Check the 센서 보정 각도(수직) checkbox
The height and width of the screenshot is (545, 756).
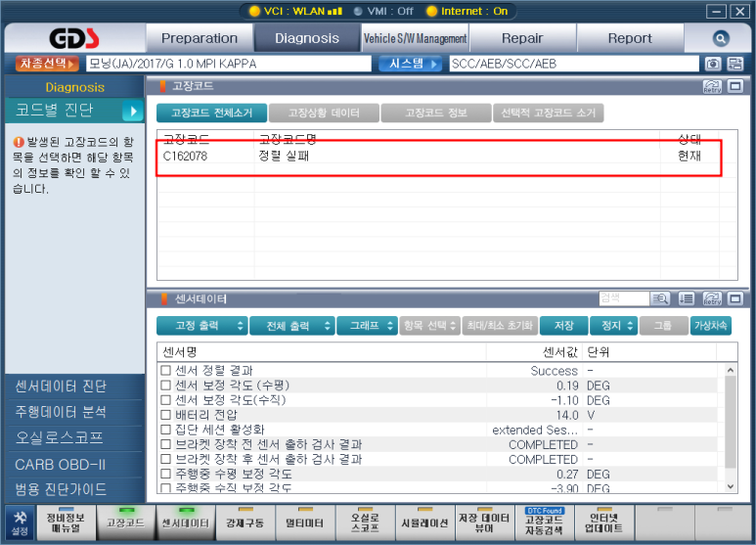tap(166, 400)
